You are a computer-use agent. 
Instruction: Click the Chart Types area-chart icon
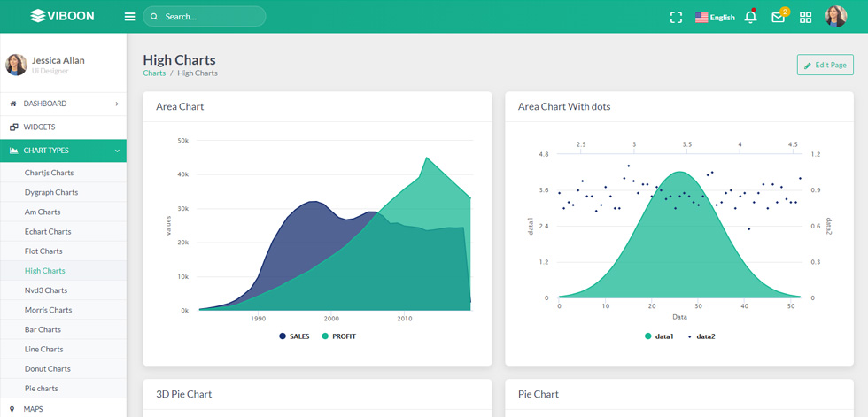pos(14,151)
